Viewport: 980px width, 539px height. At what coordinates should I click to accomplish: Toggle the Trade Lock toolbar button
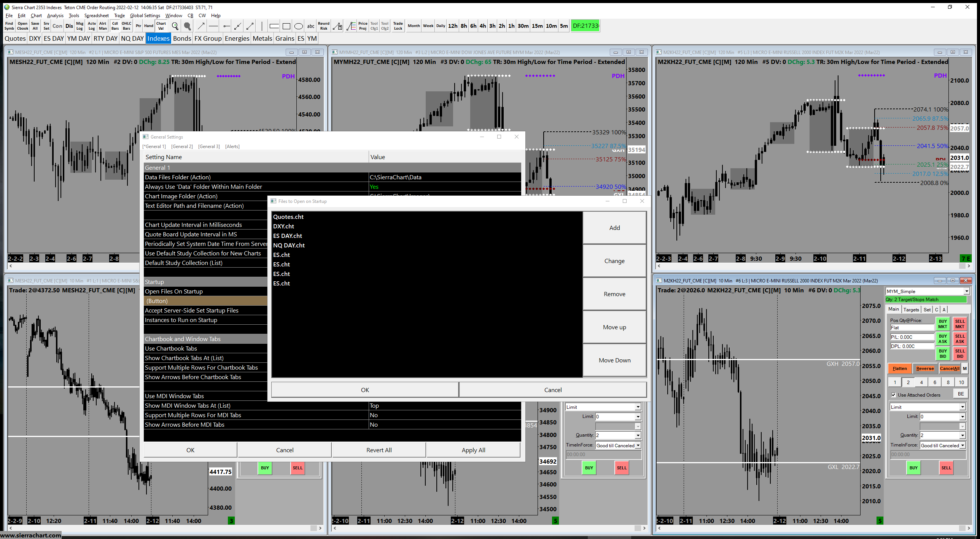[398, 26]
